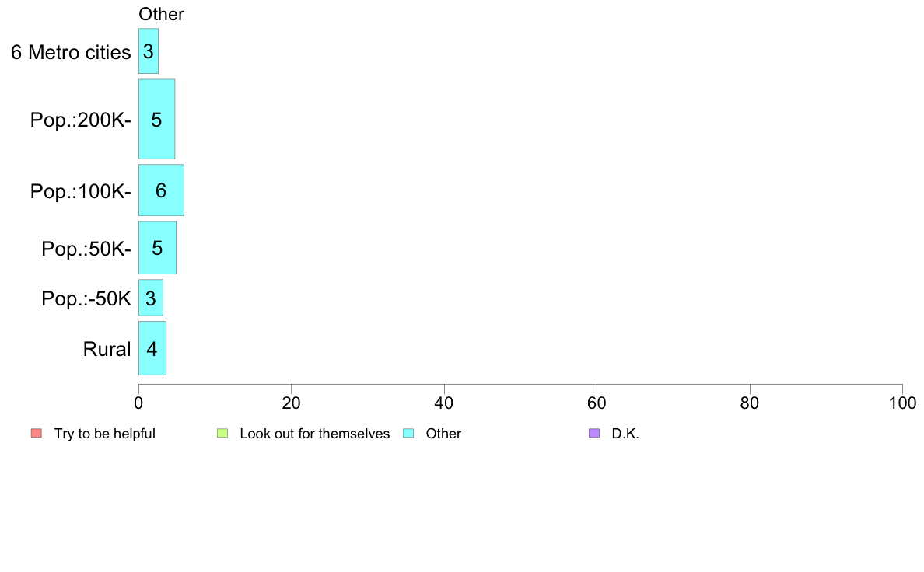This screenshot has height=572, width=924.
Task: Click the 100 tick on the x-axis
Action: tap(902, 403)
